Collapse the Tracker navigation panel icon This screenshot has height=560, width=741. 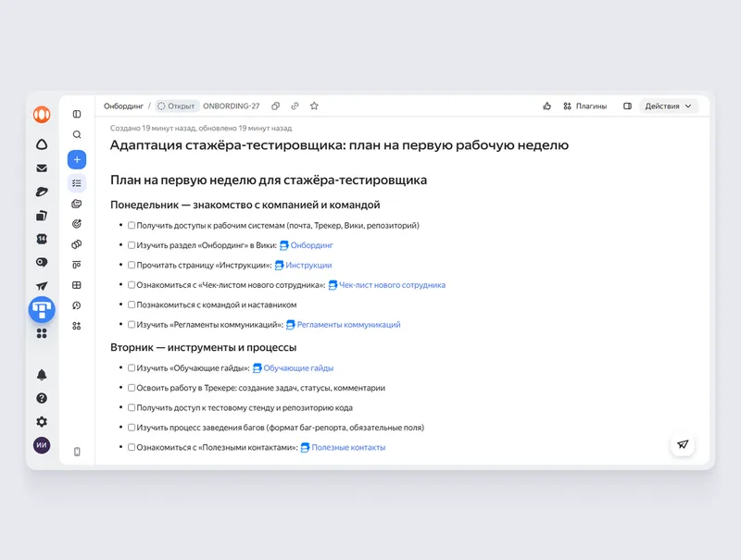pos(77,114)
